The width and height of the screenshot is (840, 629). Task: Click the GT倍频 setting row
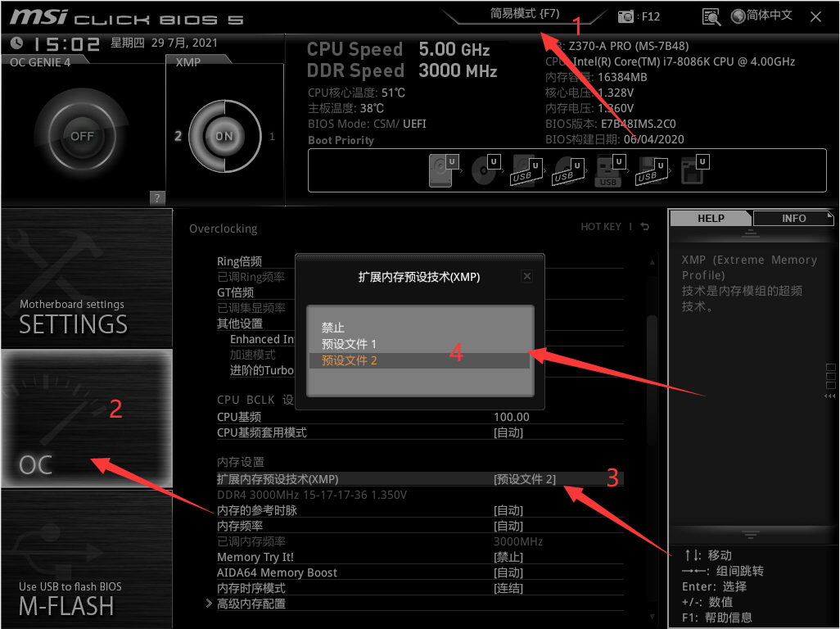256,292
